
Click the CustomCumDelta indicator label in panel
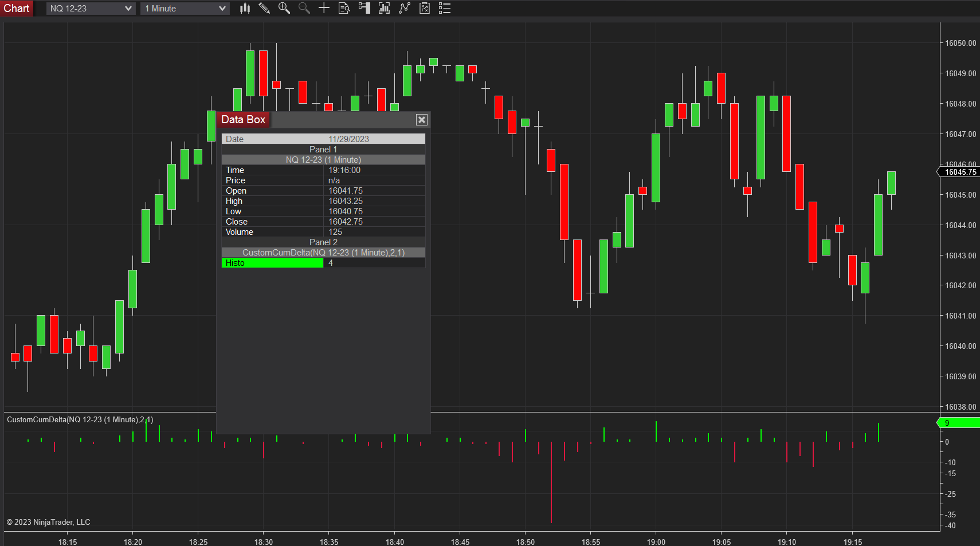pos(80,419)
